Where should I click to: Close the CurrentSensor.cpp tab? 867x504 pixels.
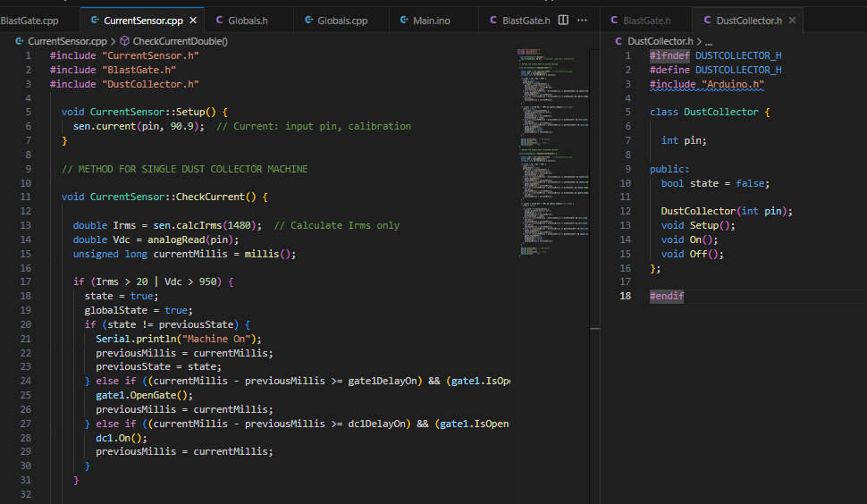193,20
